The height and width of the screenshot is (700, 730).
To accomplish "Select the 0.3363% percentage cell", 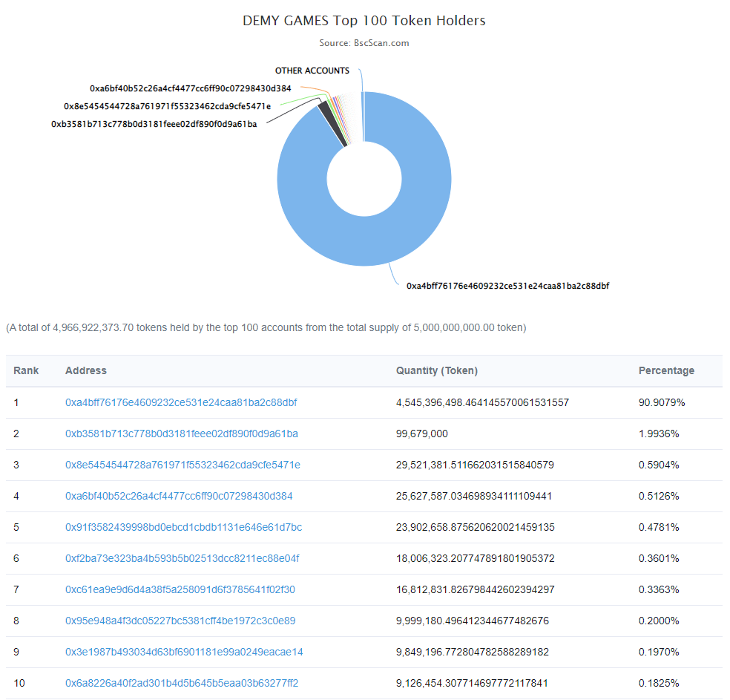I will point(659,589).
